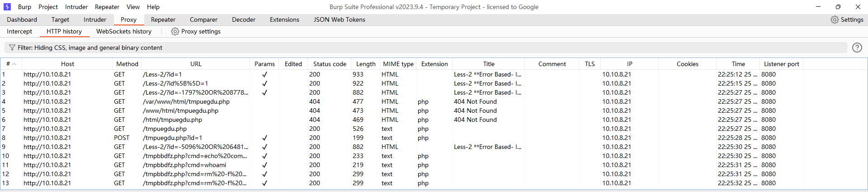The width and height of the screenshot is (868, 192).
Task: Select request /Less-2/?id%5B%5D=1
Action: click(x=175, y=83)
